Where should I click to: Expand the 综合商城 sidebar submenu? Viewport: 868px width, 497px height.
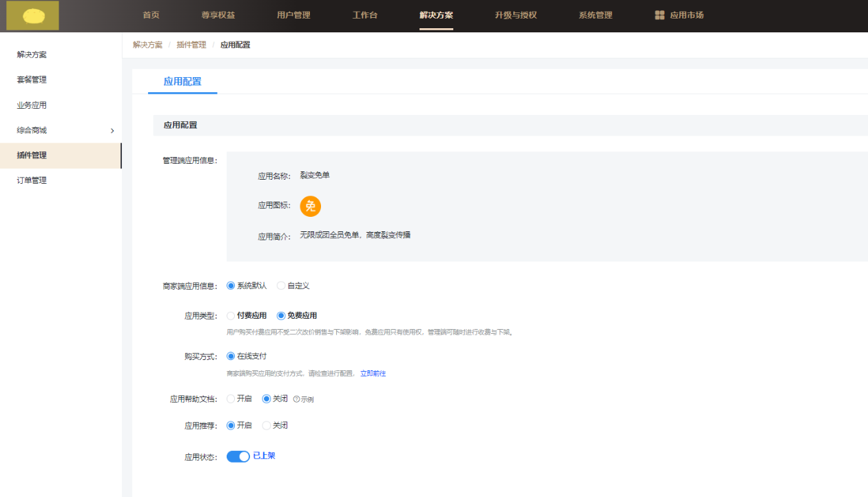pyautogui.click(x=112, y=131)
